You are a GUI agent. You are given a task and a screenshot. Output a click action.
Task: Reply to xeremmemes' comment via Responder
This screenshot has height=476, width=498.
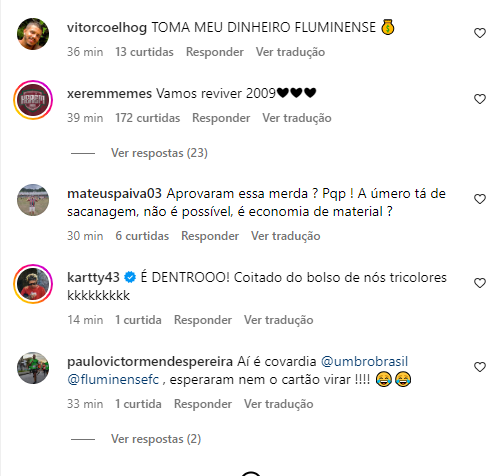(221, 118)
